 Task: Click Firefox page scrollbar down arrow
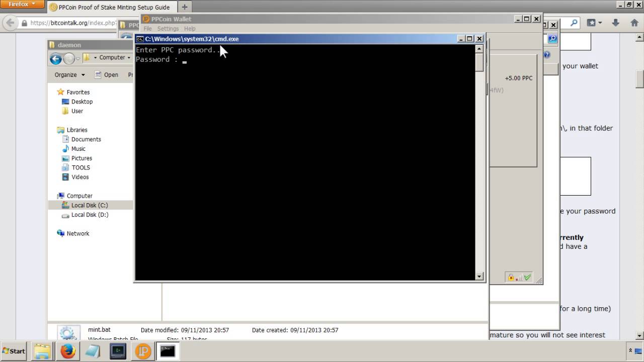point(640,336)
